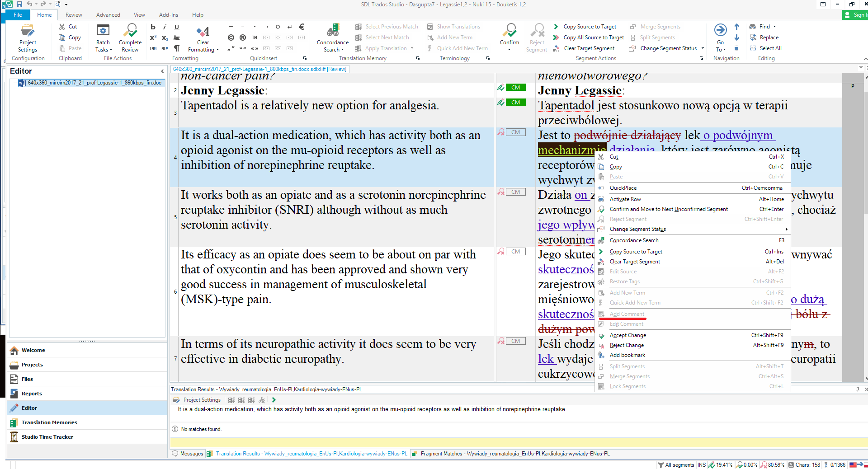The height and width of the screenshot is (469, 868).
Task: Click the Cut scissors icon in Clipboard
Action: coord(62,27)
